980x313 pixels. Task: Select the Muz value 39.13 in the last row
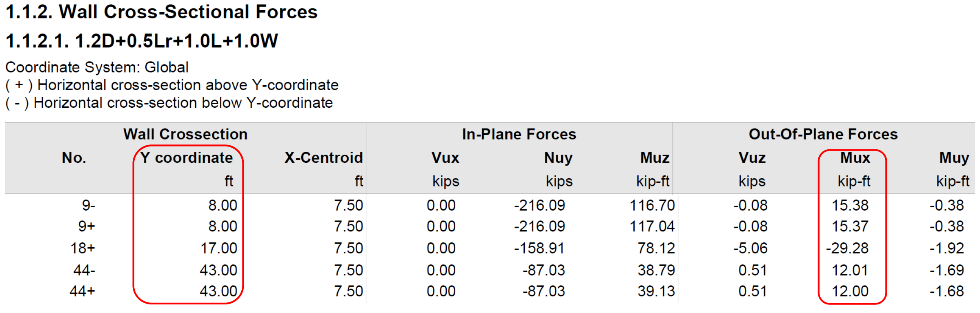point(656,291)
